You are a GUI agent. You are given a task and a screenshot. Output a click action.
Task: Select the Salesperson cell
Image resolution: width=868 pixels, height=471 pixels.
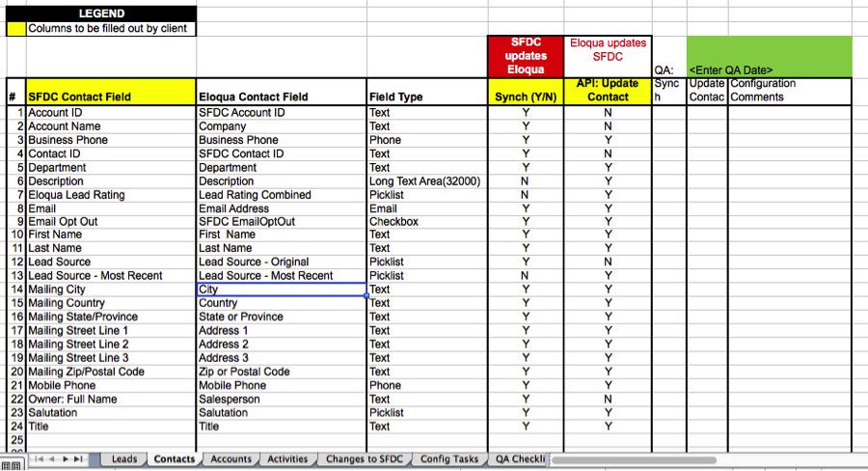click(282, 399)
